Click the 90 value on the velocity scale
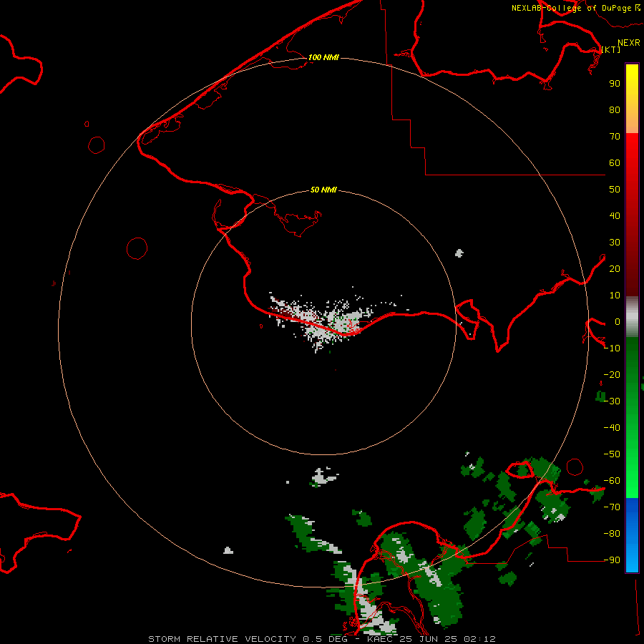Image resolution: width=644 pixels, height=644 pixels. click(615, 84)
